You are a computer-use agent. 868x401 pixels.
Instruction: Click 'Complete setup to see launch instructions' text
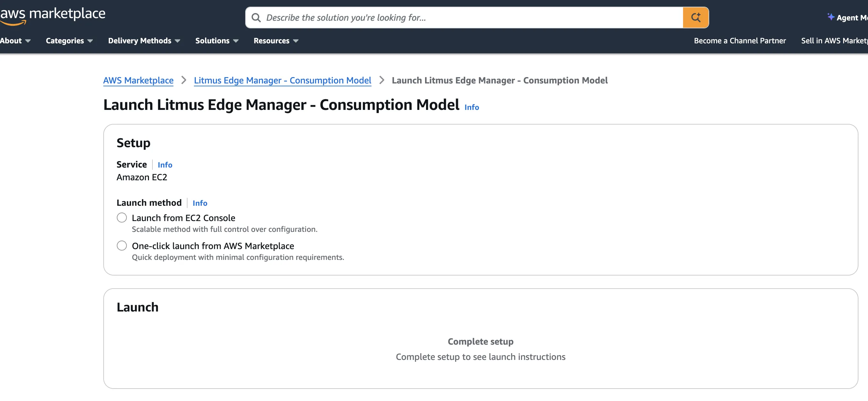pos(481,356)
